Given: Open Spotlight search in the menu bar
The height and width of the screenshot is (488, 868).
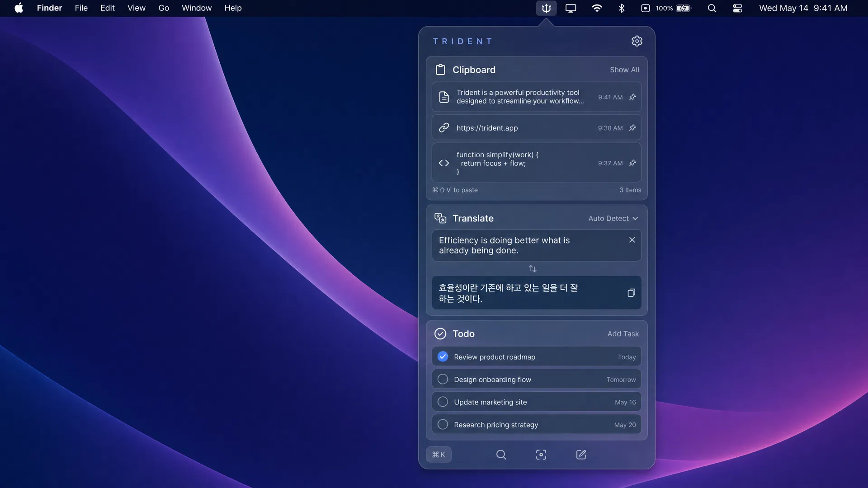Looking at the screenshot, I should pos(712,8).
